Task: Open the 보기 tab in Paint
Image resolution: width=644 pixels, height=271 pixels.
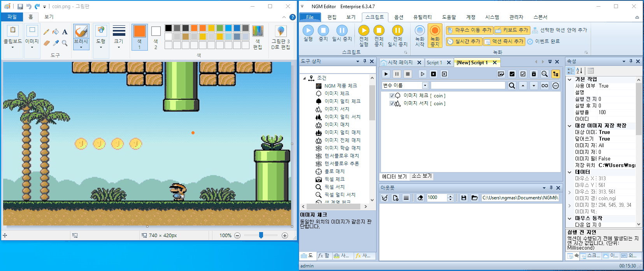Action: coord(49,17)
